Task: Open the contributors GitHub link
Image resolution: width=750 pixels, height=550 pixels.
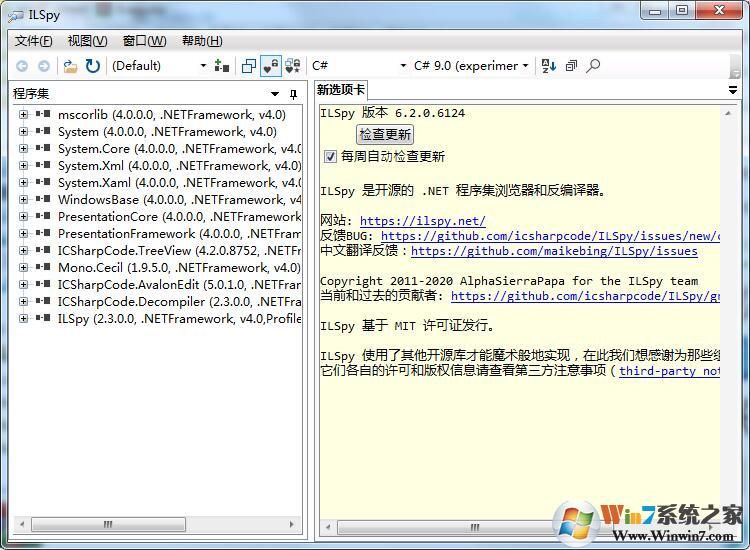Action: coord(585,296)
